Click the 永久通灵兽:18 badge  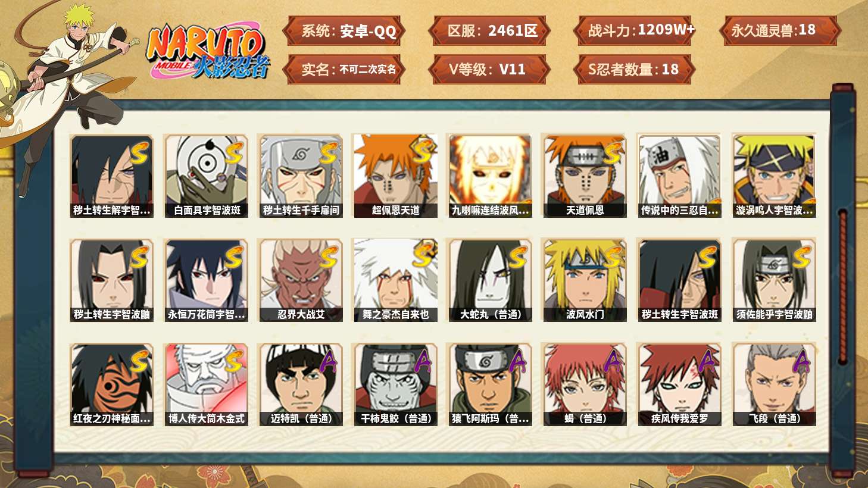point(779,30)
